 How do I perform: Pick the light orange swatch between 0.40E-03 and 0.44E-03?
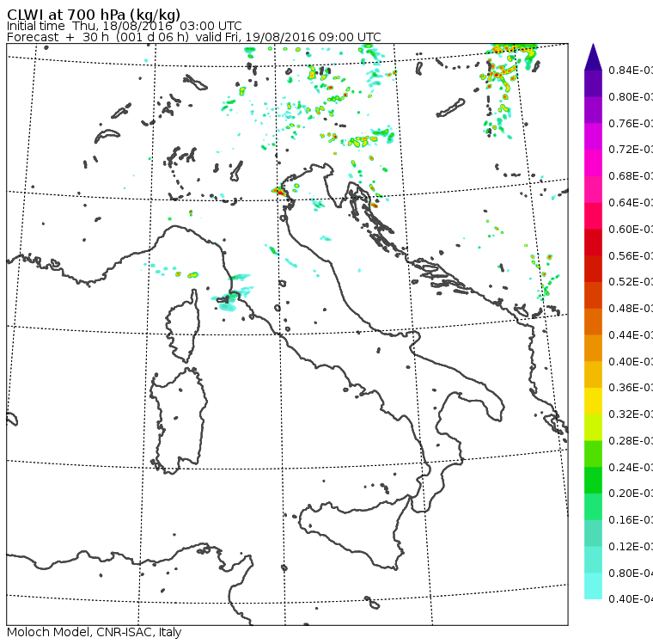(593, 348)
